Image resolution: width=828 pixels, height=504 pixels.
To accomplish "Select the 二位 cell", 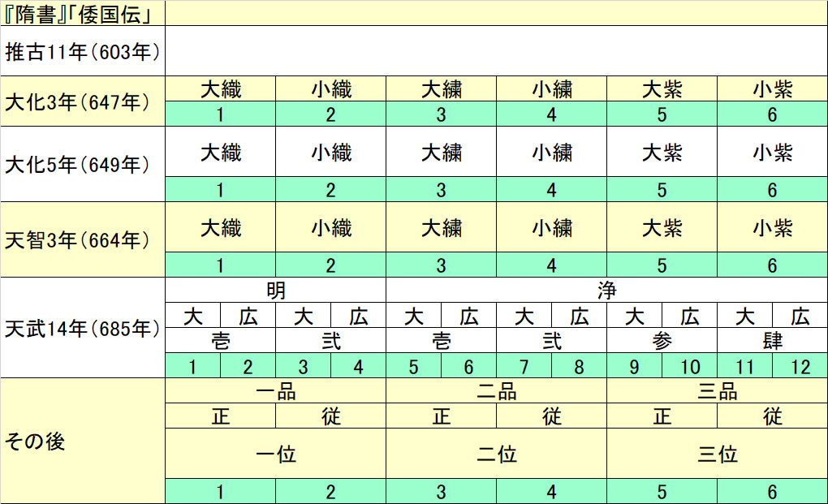I will point(496,454).
